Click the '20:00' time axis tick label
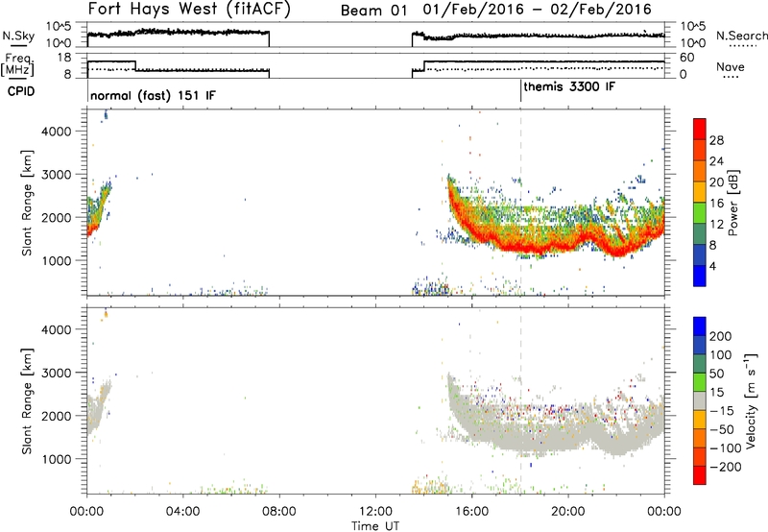 point(568,512)
